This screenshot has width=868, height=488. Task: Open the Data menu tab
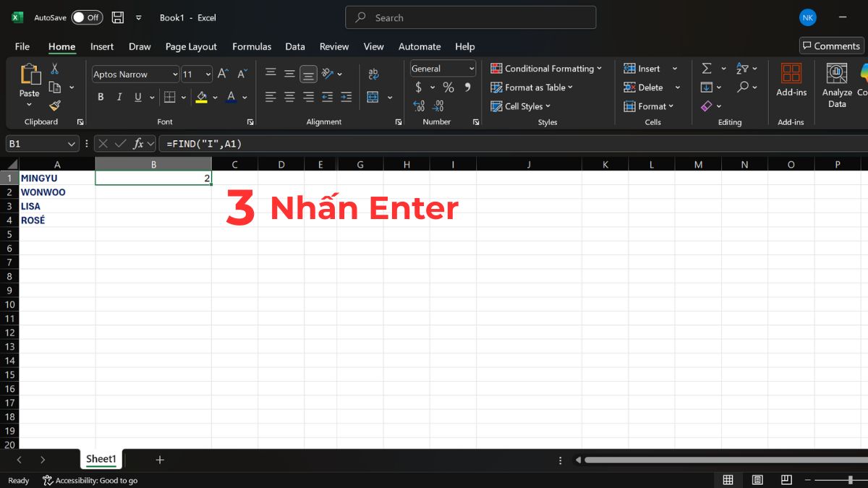295,46
